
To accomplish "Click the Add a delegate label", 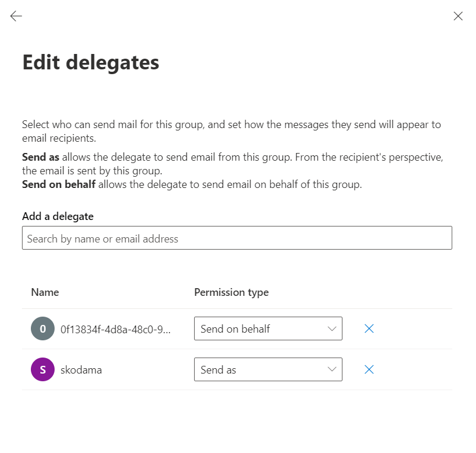I will pos(58,216).
